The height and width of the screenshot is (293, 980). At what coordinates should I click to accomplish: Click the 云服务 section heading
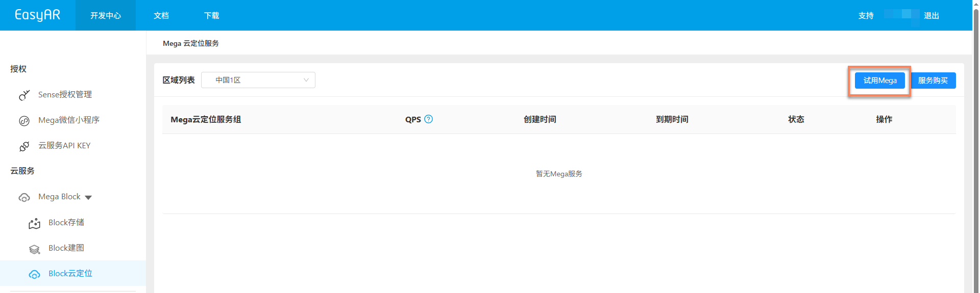click(x=22, y=171)
